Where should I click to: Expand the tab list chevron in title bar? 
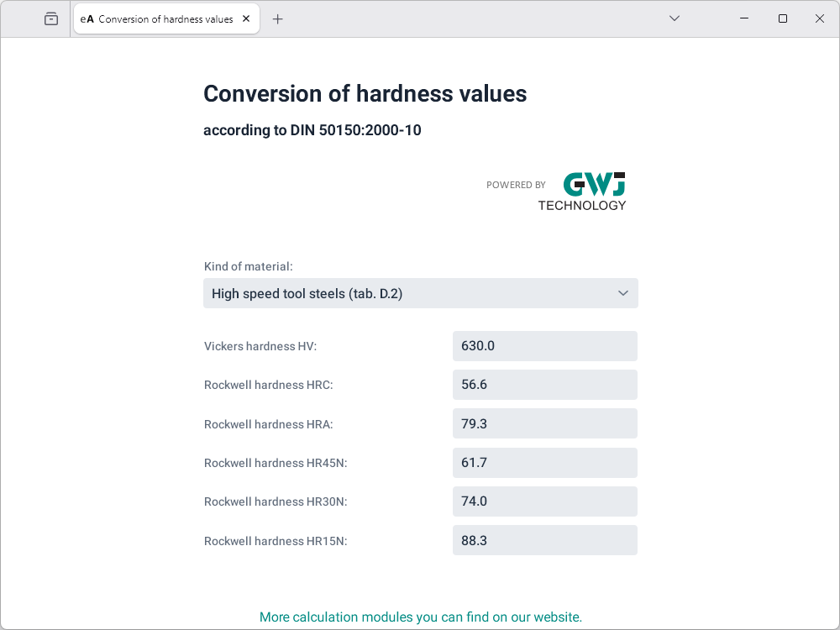pos(674,18)
